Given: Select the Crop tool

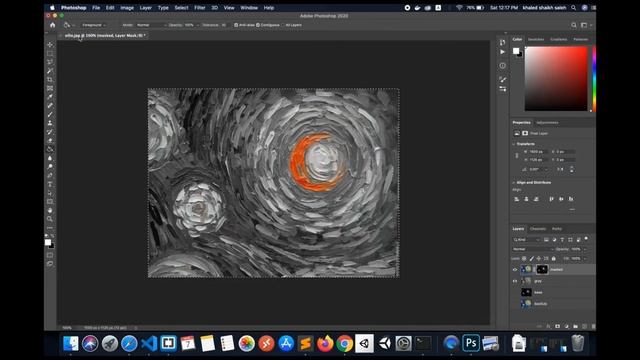Looking at the screenshot, I should click(50, 80).
